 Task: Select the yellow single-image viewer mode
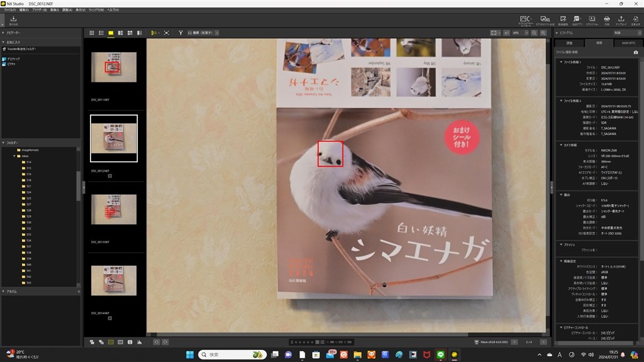point(111,33)
